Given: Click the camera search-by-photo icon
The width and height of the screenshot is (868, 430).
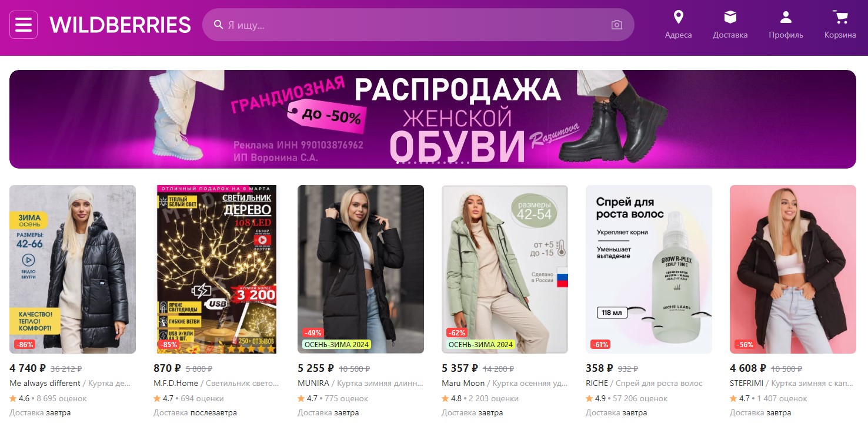Looking at the screenshot, I should [616, 25].
